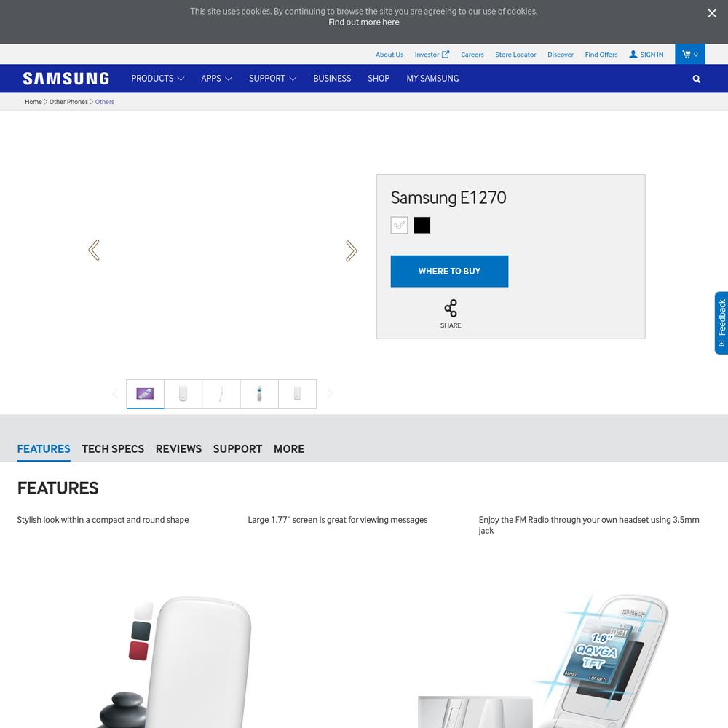Screen dimensions: 728x728
Task: Show previous product image arrow
Action: (x=94, y=250)
